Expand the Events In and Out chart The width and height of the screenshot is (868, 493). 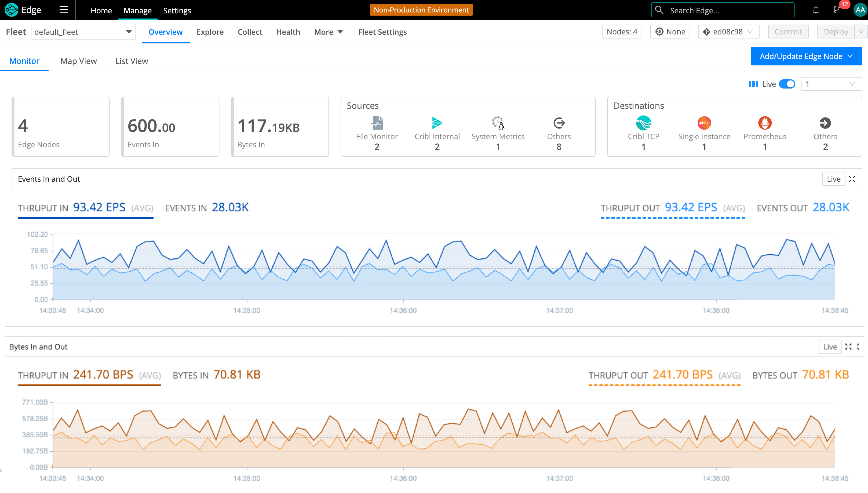click(x=852, y=179)
